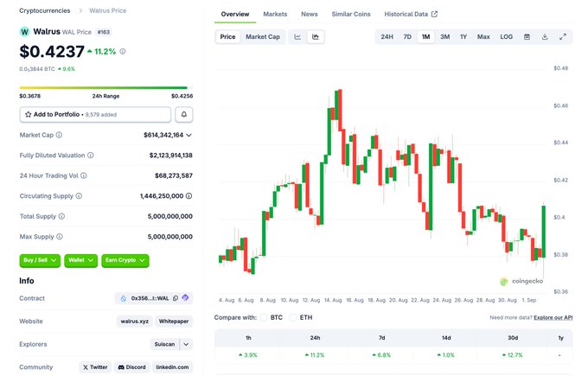Open the calendar date range icon
This screenshot has width=588, height=376.
point(527,37)
